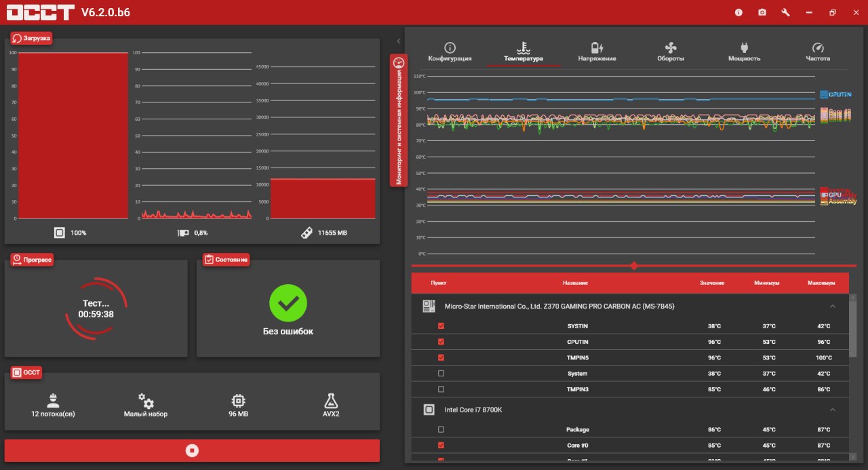Click the green Без ошибок checkmark

pyautogui.click(x=288, y=303)
